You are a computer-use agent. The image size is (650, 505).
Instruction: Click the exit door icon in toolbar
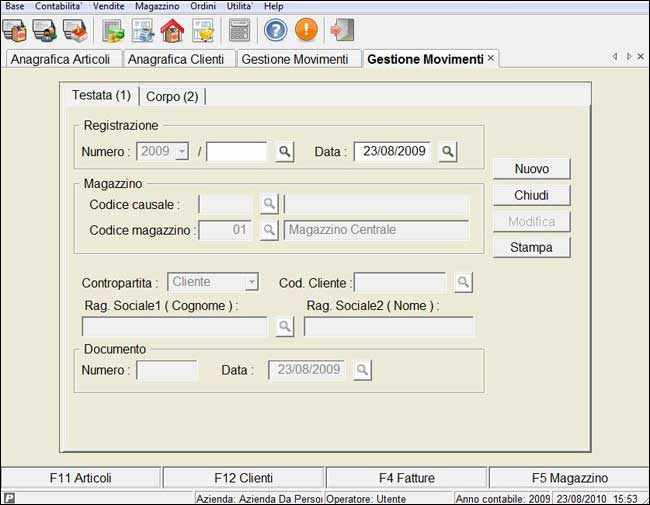[342, 30]
